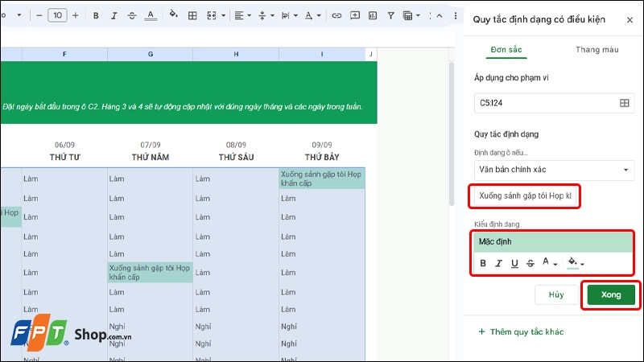Toggle strikethrough in the main toolbar
Viewport: 644px width, 362px height.
point(132,15)
